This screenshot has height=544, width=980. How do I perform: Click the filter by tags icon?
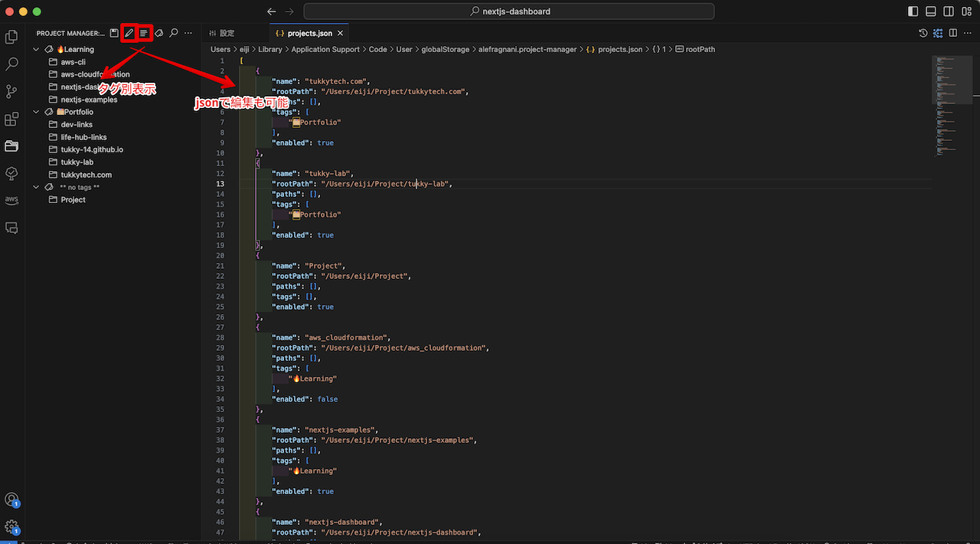[159, 33]
